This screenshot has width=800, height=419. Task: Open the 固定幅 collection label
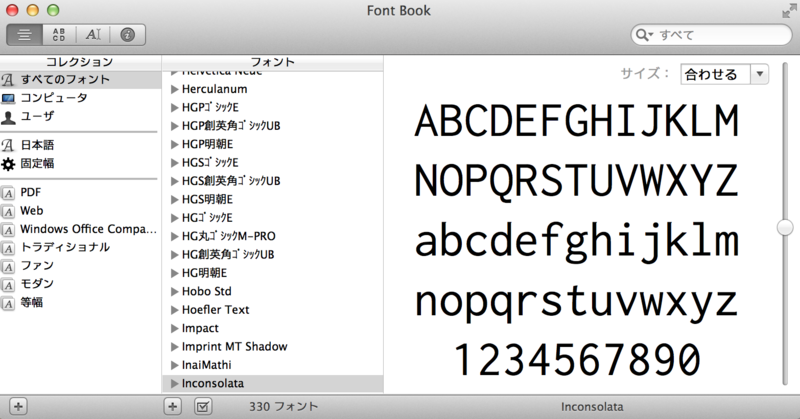tap(37, 164)
